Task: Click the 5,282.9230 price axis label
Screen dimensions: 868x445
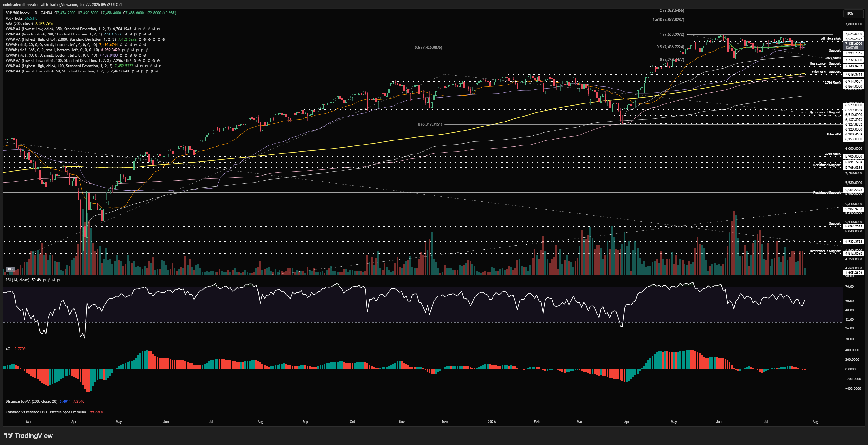Action: click(x=853, y=209)
